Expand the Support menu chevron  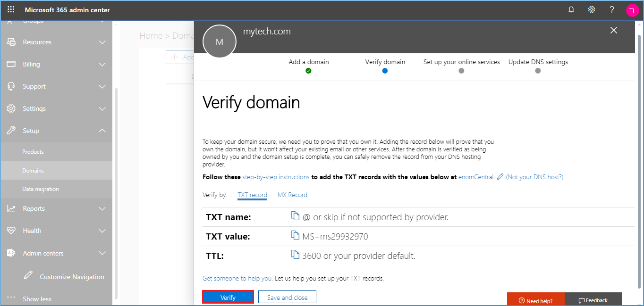[x=102, y=86]
